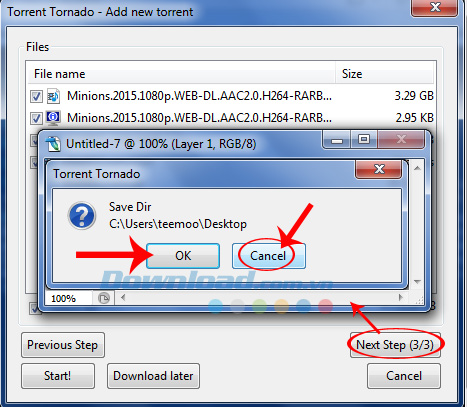Screen dimensions: 467x407
Task: Minimize the Untitled-7 window
Action: click(337, 140)
